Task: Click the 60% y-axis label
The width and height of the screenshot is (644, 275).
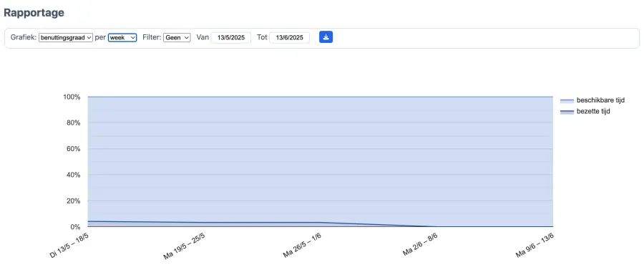Action: coord(73,149)
